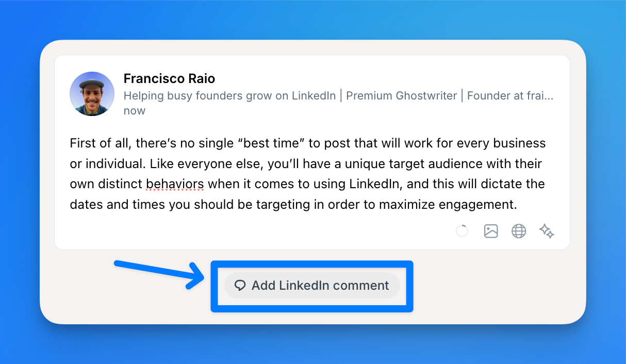Select the first paragraph of the post
The height and width of the screenshot is (364, 626).
[307, 173]
